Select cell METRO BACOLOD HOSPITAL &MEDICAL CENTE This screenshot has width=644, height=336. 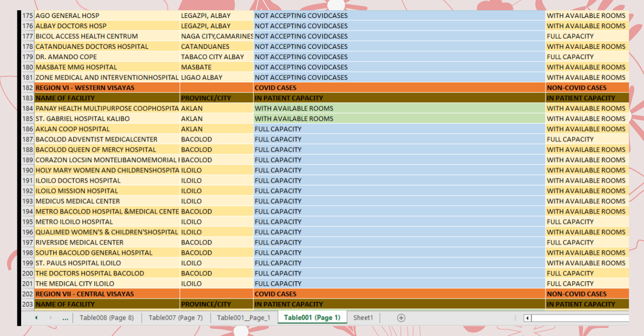click(107, 211)
